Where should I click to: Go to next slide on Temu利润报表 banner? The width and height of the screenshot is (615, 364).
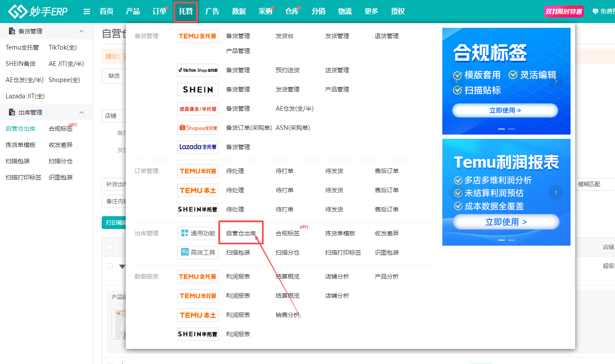click(x=556, y=192)
